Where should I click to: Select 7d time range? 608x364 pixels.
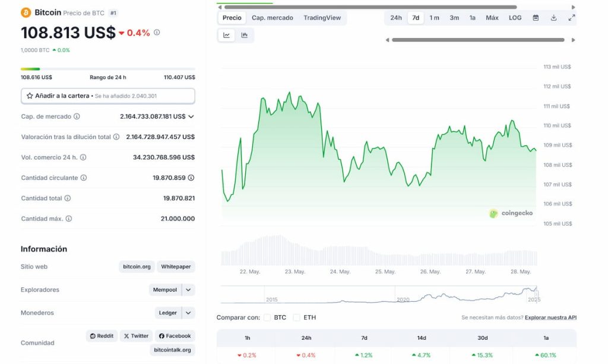[x=416, y=18]
